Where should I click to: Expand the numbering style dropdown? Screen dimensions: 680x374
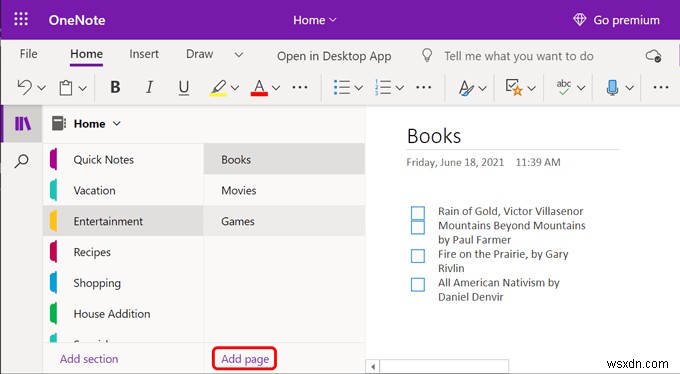pos(400,88)
